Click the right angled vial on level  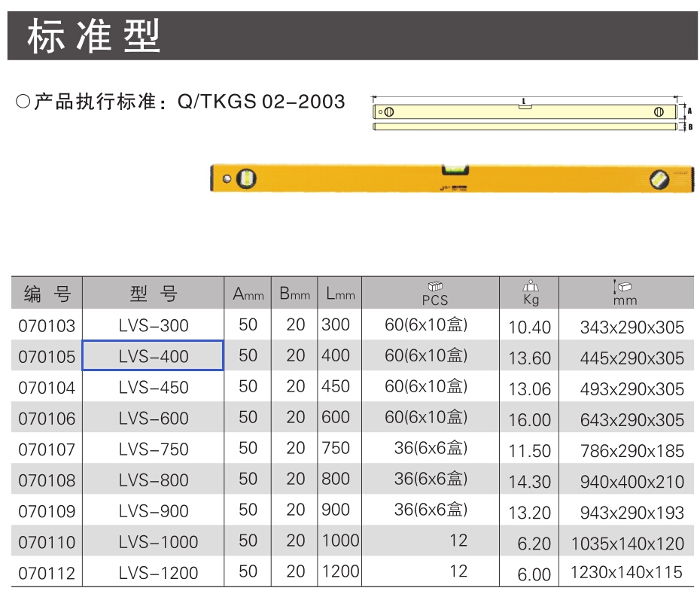(x=659, y=179)
